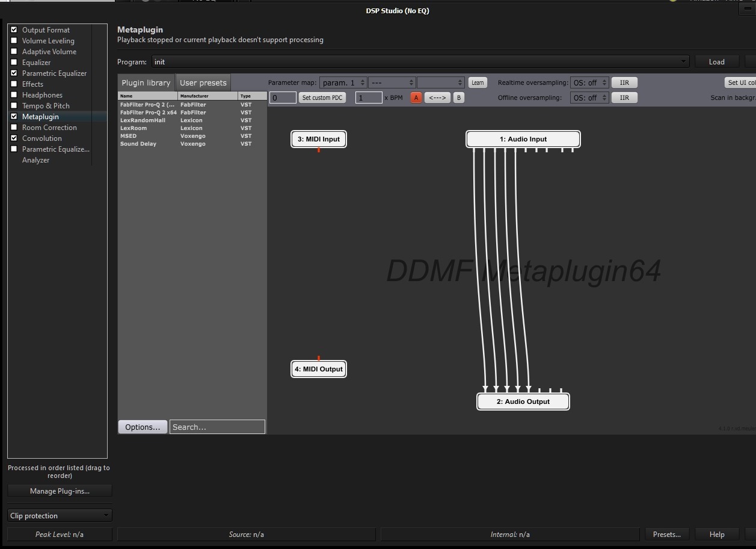756x549 pixels.
Task: Toggle the Output Format checkbox
Action: click(x=14, y=29)
